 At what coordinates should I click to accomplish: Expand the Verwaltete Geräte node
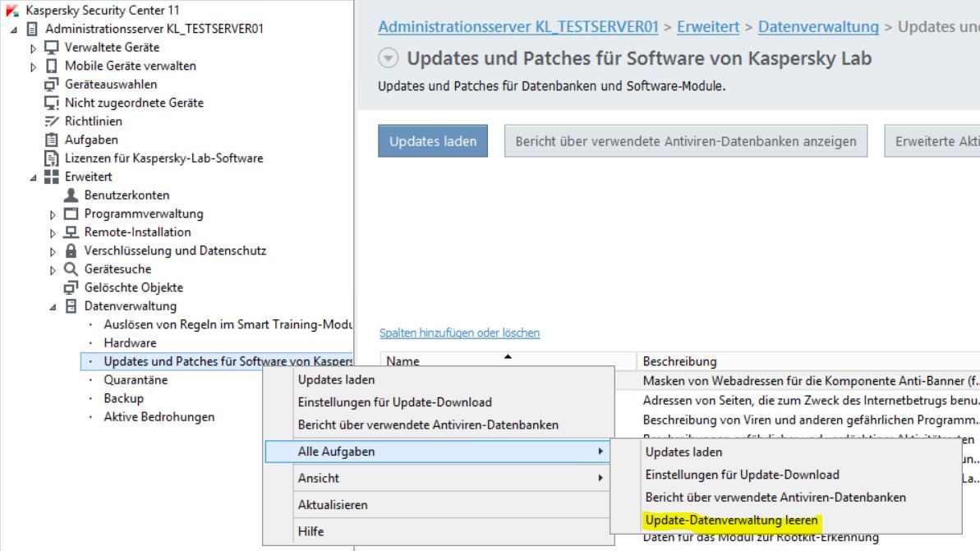[34, 48]
